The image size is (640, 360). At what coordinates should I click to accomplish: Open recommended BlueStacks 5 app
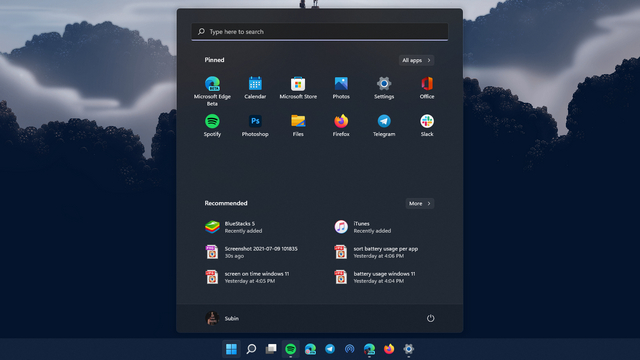[x=234, y=227]
